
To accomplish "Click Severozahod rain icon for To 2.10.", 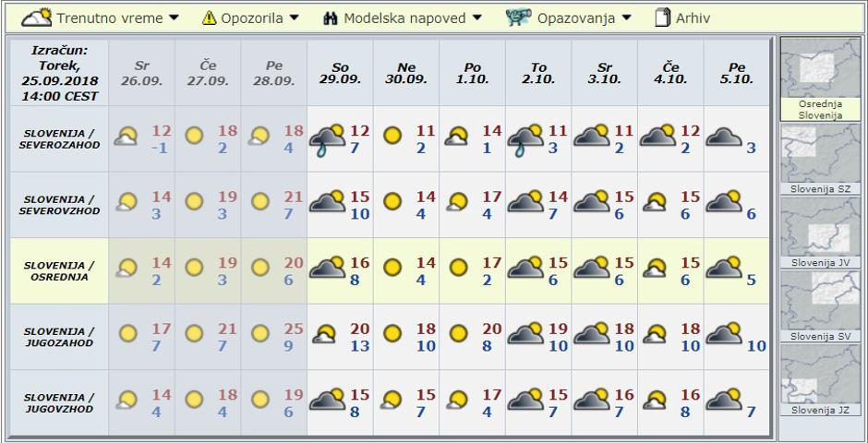I will coord(526,138).
